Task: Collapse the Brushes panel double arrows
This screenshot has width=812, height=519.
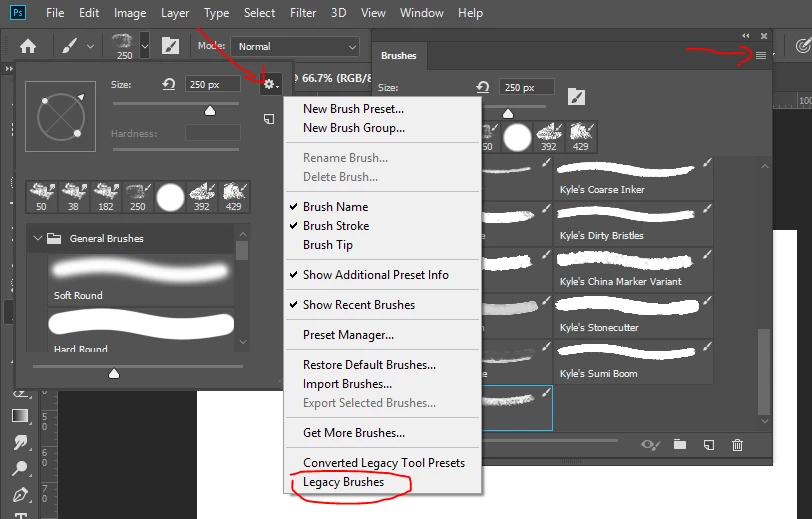Action: 746,36
